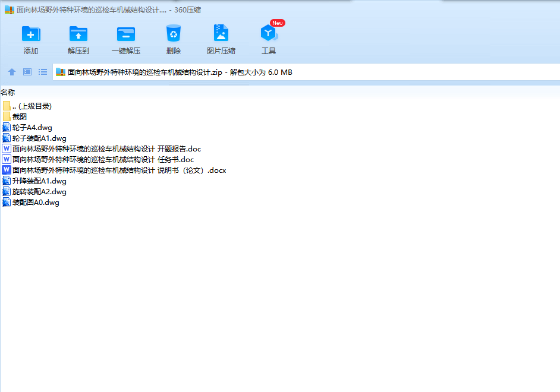Open the 图片压缩 image compress tool
The image size is (560, 392).
tap(221, 33)
